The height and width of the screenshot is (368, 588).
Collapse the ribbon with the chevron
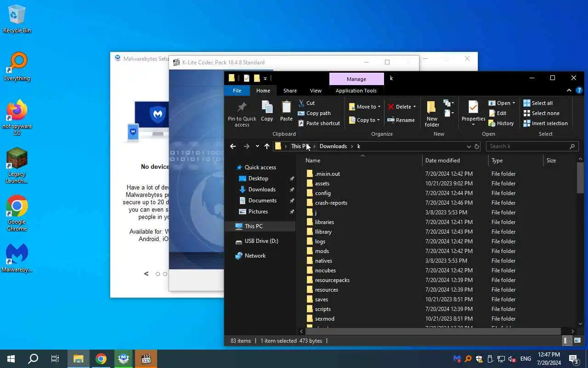click(x=569, y=91)
